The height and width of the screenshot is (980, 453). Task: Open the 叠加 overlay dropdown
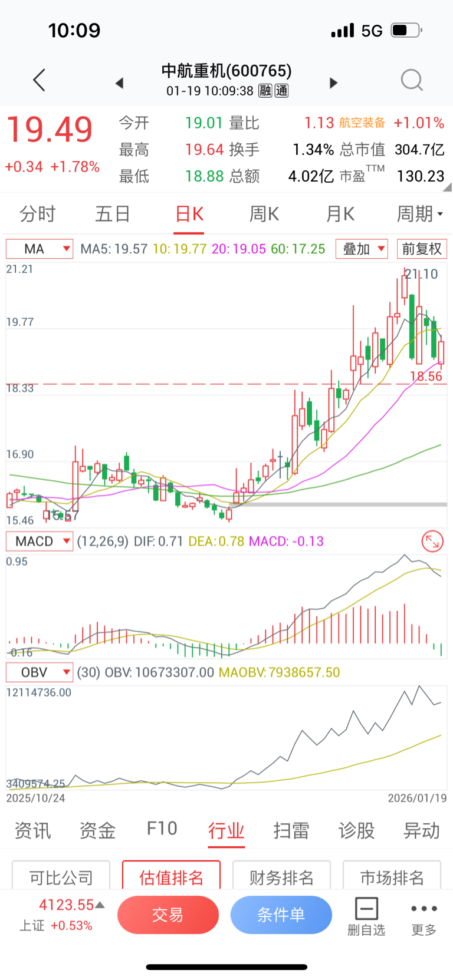[x=362, y=249]
